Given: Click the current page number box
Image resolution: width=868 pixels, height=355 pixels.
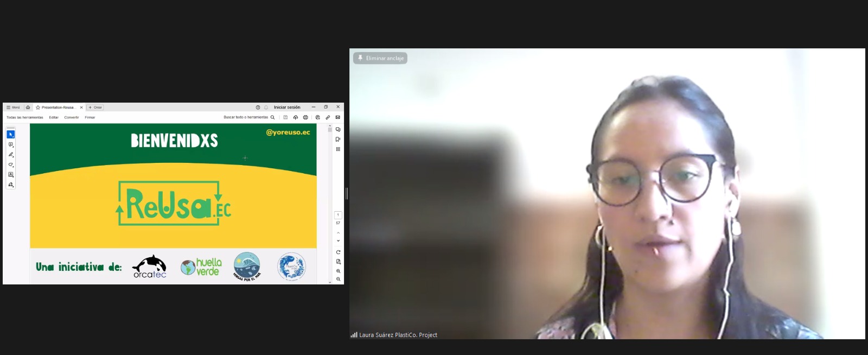Looking at the screenshot, I should (x=338, y=215).
